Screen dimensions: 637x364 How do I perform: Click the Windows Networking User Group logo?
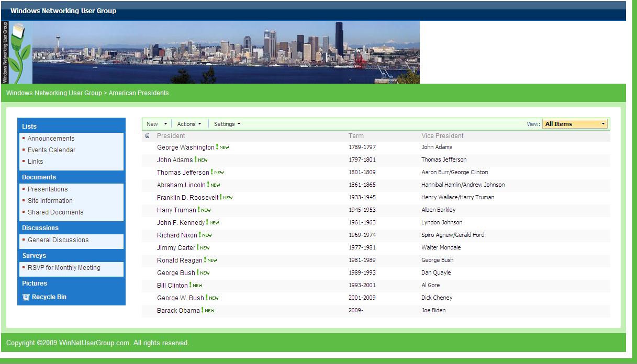click(x=17, y=52)
